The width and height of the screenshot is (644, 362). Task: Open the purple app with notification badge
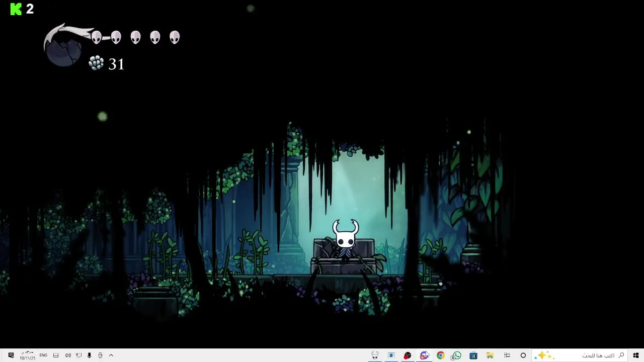425,355
